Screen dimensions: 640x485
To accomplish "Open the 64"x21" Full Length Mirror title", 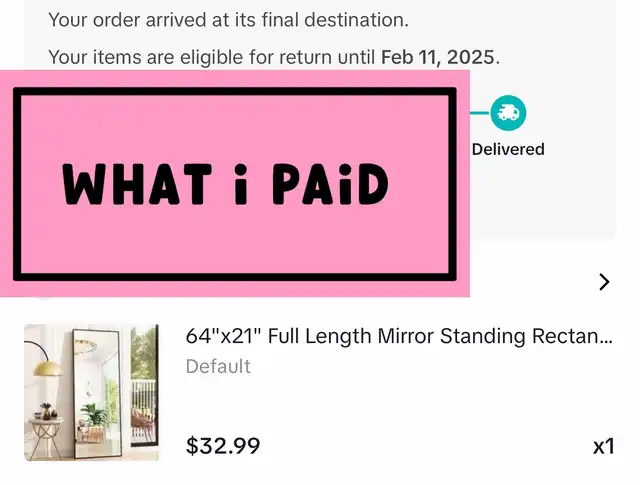I will [x=399, y=336].
